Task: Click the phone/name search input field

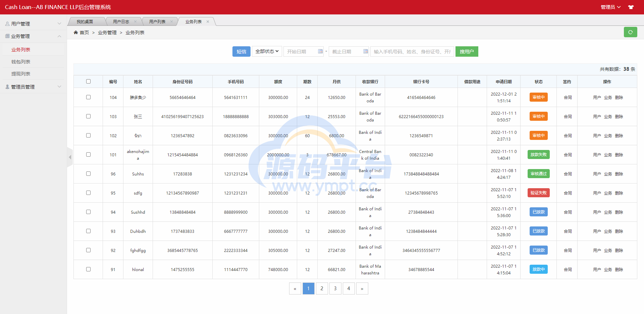Action: tap(412, 51)
